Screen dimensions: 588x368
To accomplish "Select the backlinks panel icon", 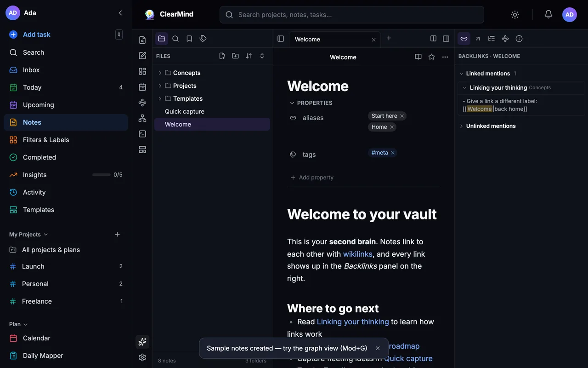I will [464, 39].
